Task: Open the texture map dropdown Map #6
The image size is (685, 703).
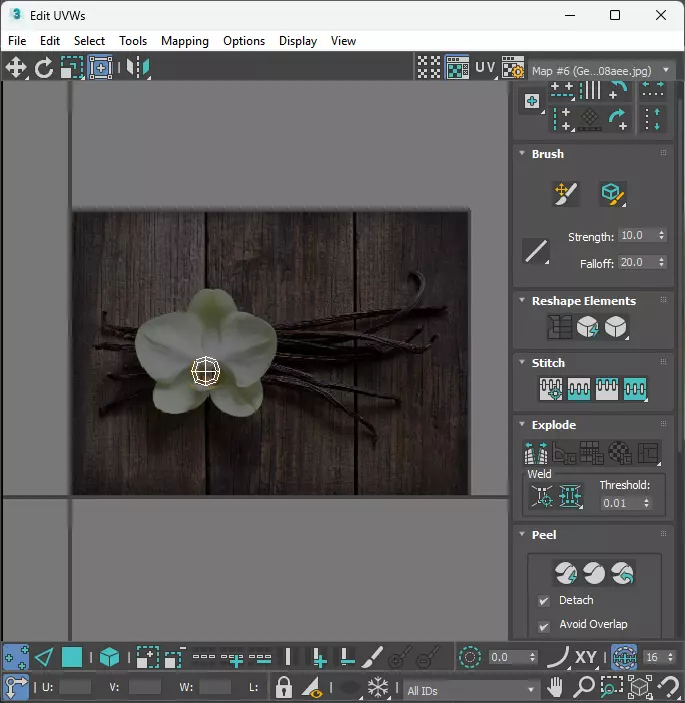Action: (x=602, y=71)
